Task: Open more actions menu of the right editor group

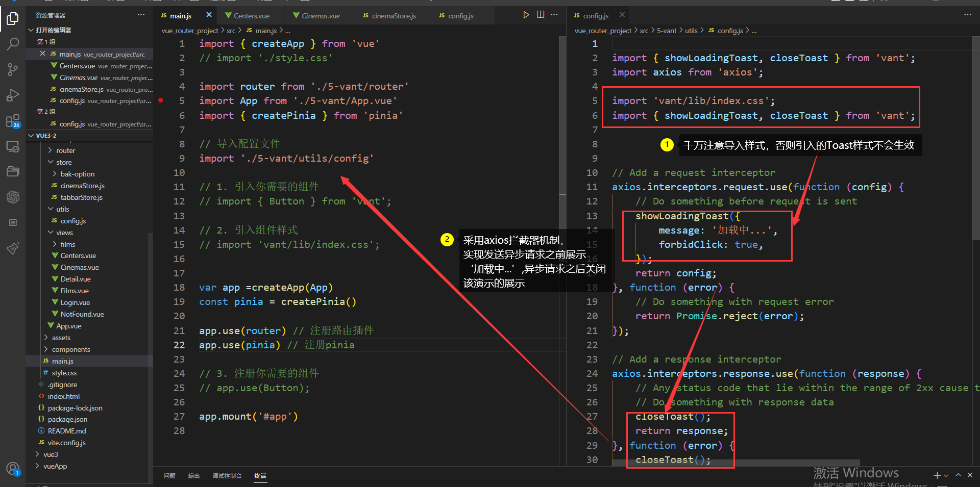Action: click(968, 15)
